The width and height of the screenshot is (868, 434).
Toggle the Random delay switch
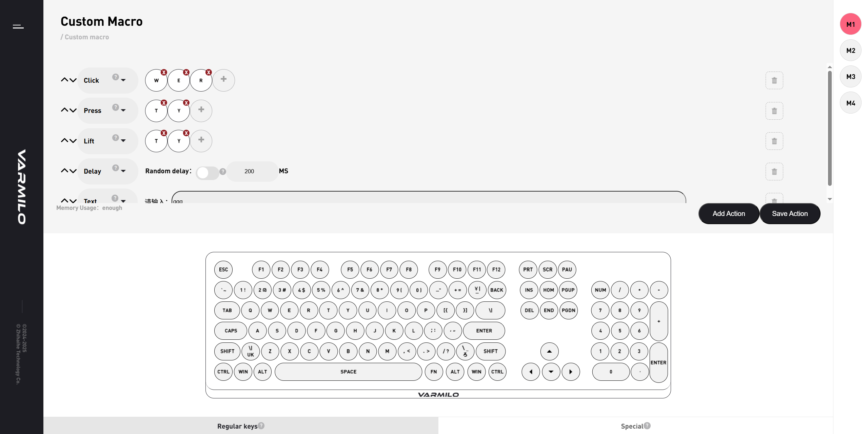point(207,173)
